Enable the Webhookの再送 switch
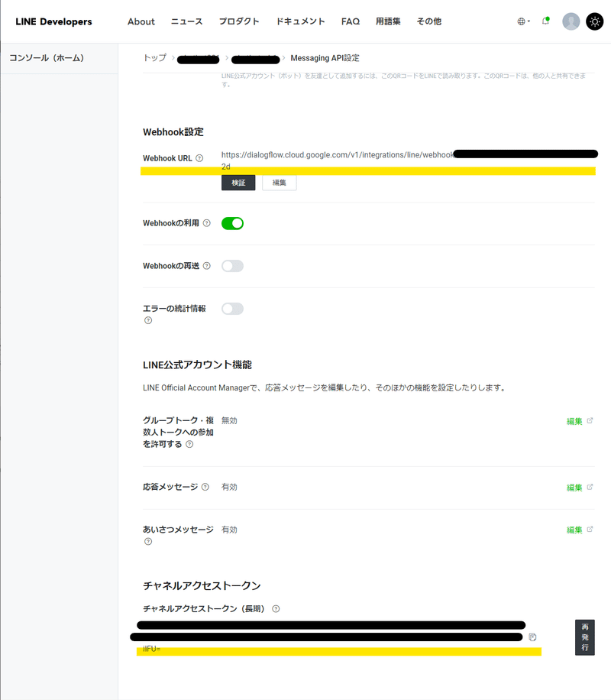Image resolution: width=611 pixels, height=700 pixels. 232,266
